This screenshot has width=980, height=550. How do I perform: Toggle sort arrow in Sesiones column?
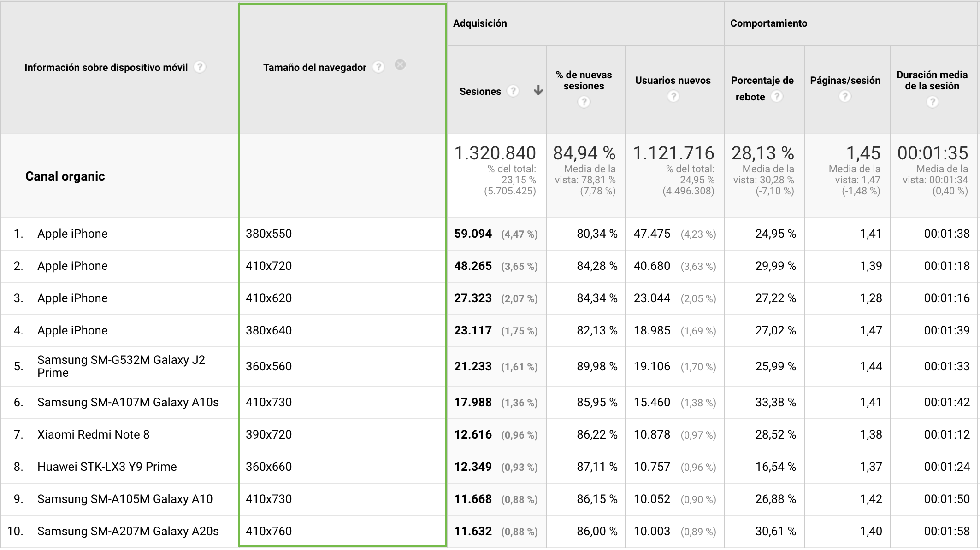[x=538, y=90]
